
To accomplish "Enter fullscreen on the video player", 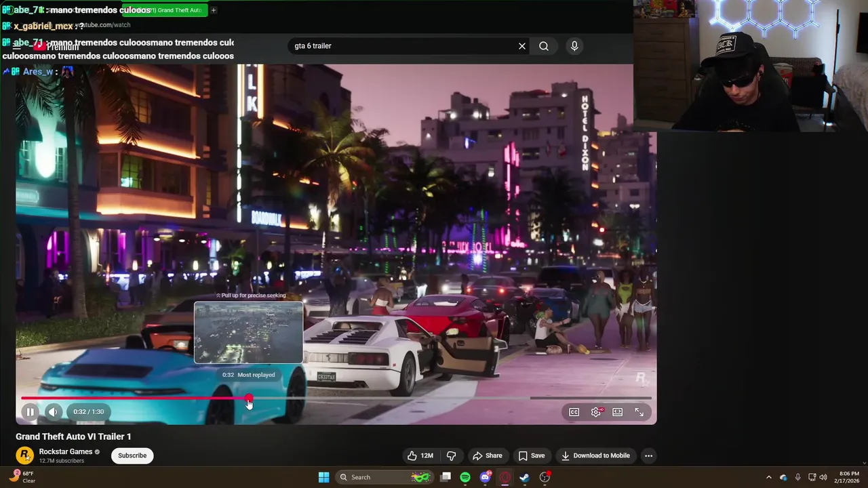I will pos(639,412).
